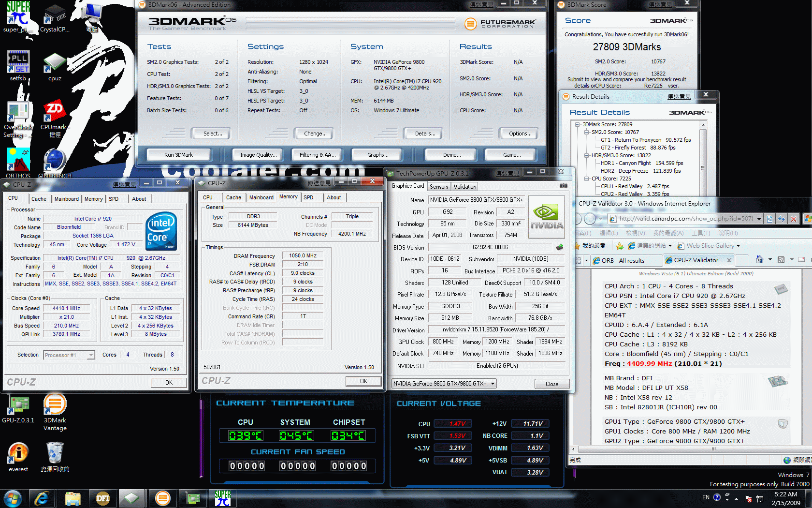The width and height of the screenshot is (812, 508).
Task: Click the IE stop loading icon
Action: (x=793, y=219)
